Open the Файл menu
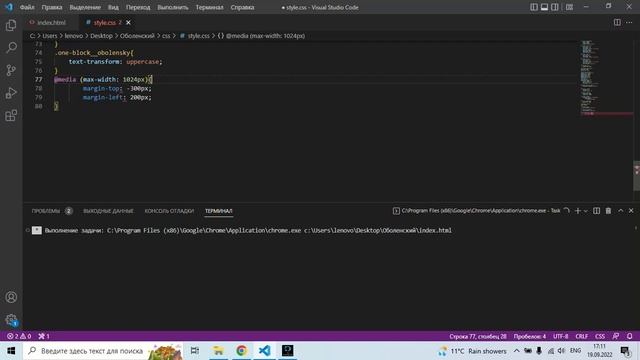The image size is (640, 360). (x=27, y=7)
